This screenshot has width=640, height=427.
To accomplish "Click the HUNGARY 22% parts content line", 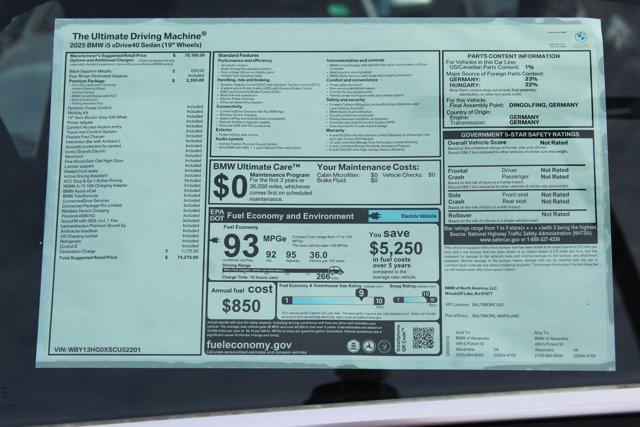I will point(493,85).
